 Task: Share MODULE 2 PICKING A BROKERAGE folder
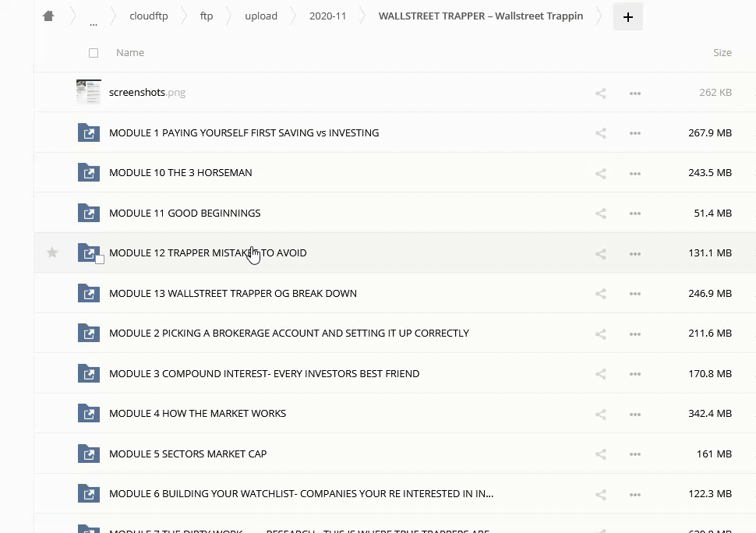point(600,334)
